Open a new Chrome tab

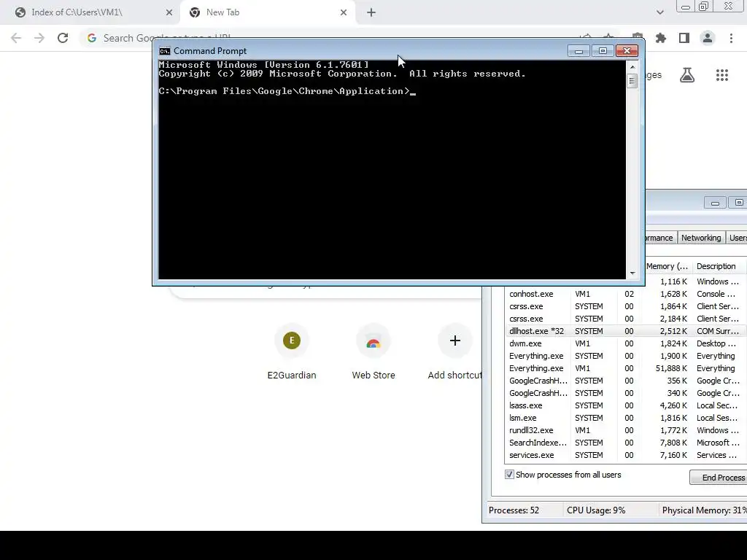click(371, 12)
